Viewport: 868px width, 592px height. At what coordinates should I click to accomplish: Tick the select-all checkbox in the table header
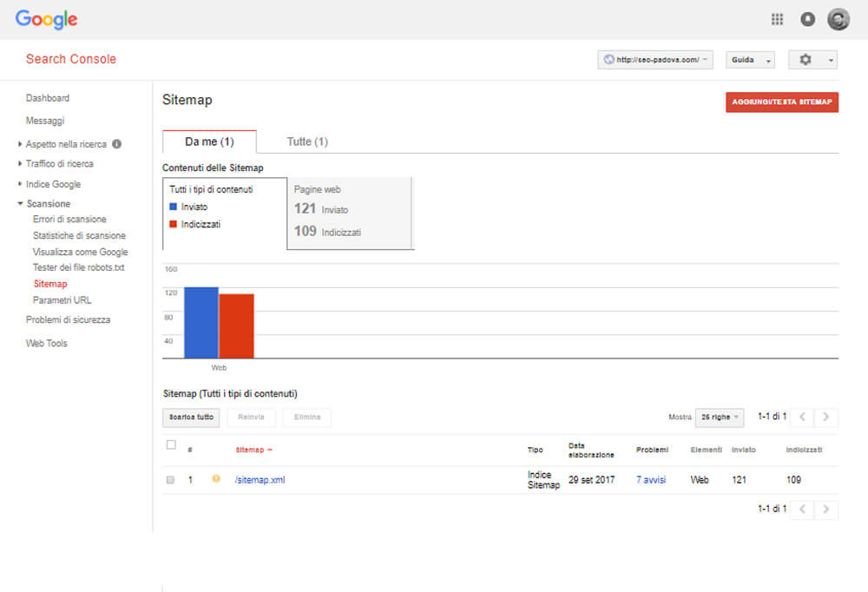[x=171, y=444]
